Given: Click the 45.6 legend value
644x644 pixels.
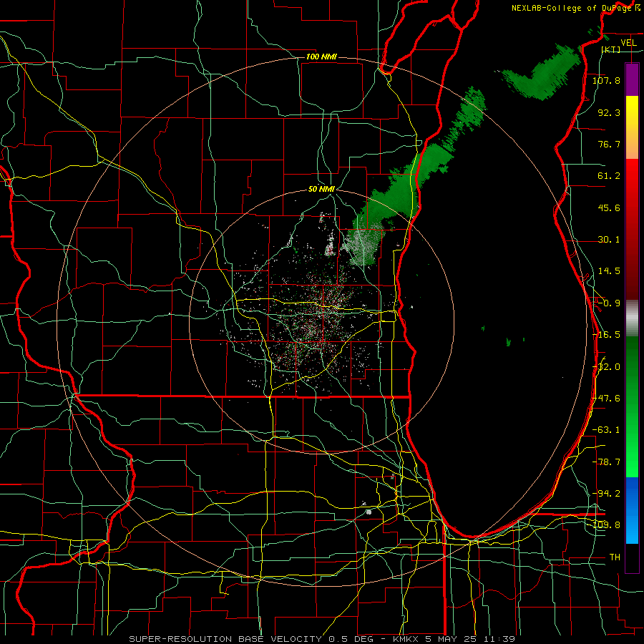Looking at the screenshot, I should (x=609, y=208).
